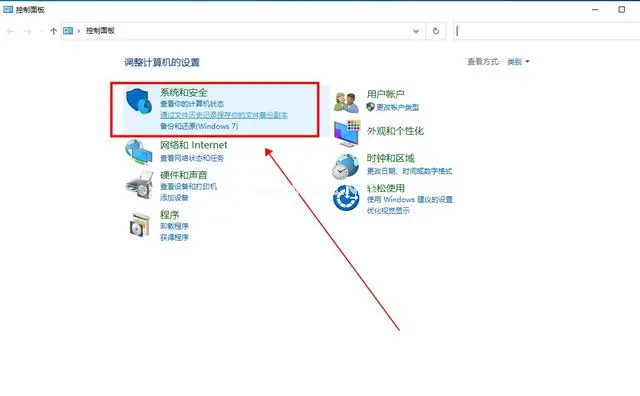Click 更改帐户类型 link
The height and width of the screenshot is (396, 640).
tap(398, 107)
